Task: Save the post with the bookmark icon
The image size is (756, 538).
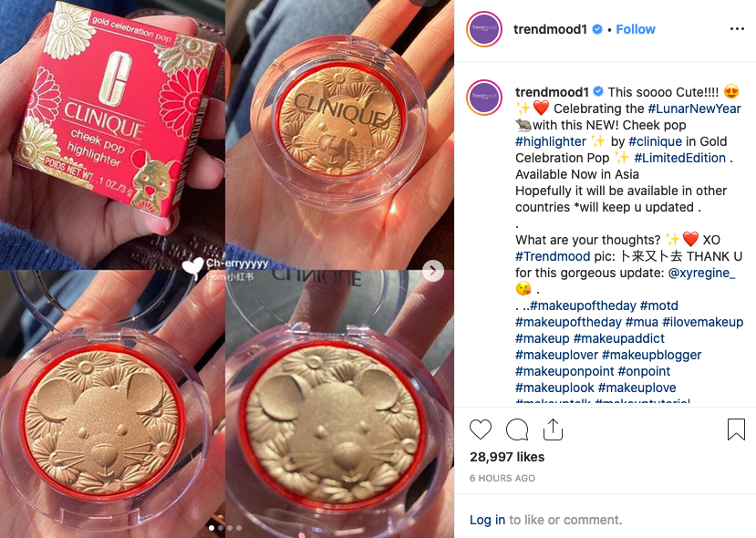Action: [x=736, y=429]
